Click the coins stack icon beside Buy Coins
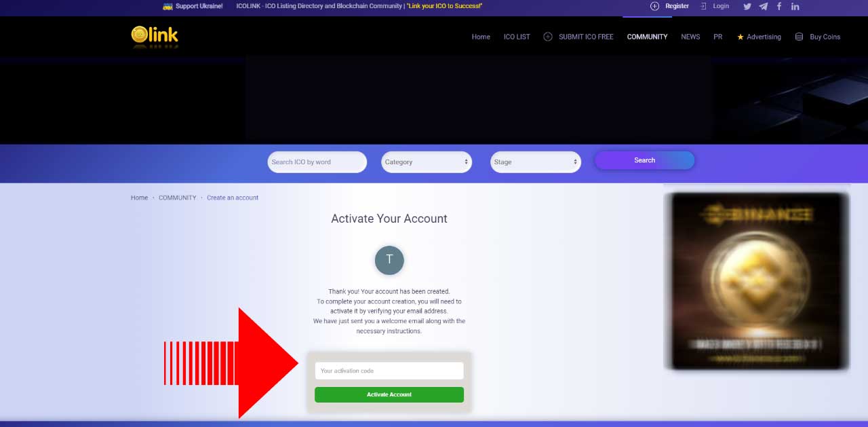This screenshot has height=427, width=868. (x=799, y=37)
